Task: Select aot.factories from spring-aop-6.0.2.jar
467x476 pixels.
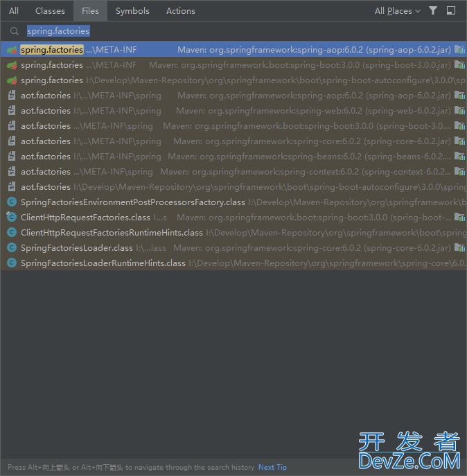Action: tap(233, 96)
